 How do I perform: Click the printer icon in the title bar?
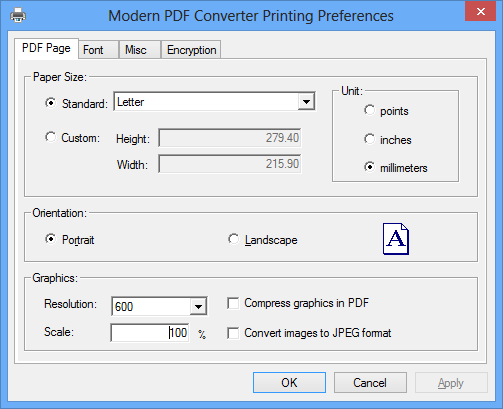tap(18, 15)
